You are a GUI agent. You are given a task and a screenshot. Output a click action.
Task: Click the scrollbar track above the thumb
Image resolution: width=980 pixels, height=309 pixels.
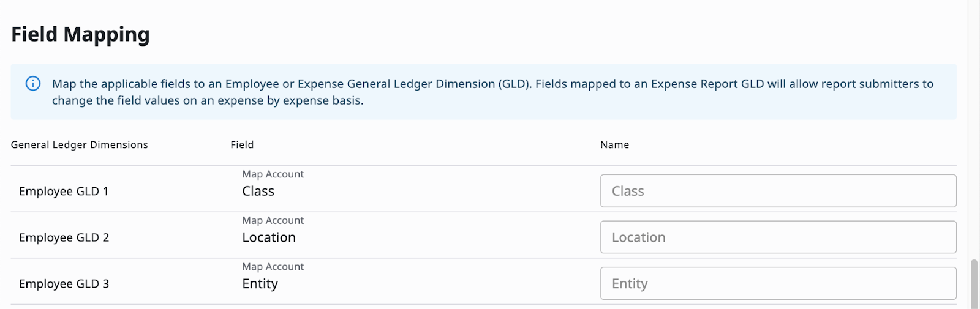point(974,128)
